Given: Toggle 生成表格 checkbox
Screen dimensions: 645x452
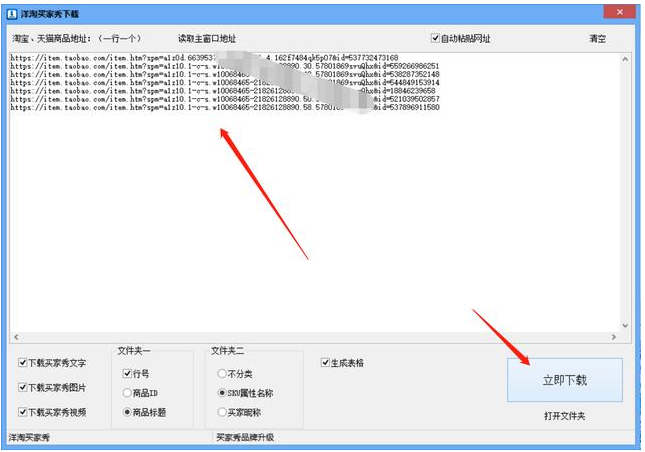Looking at the screenshot, I should click(325, 362).
